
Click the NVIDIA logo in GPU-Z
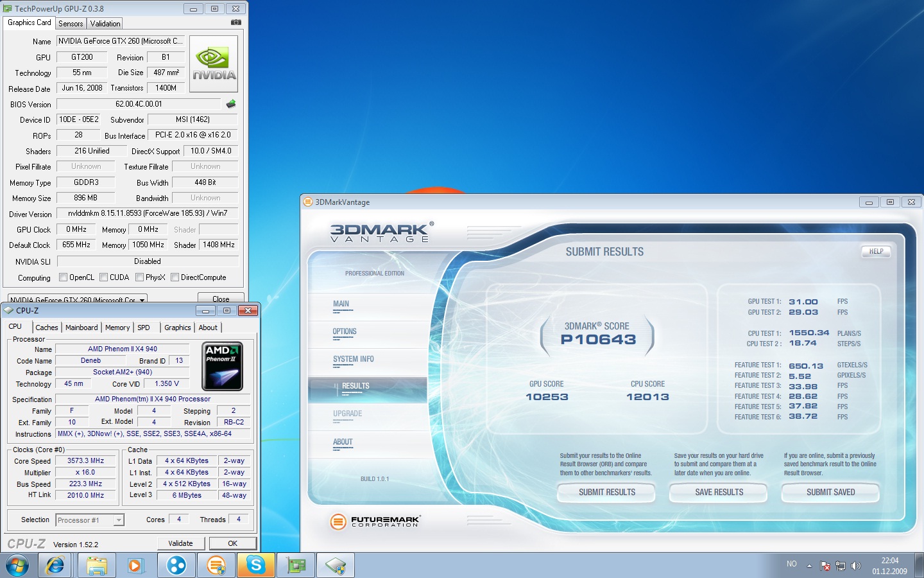(214, 64)
